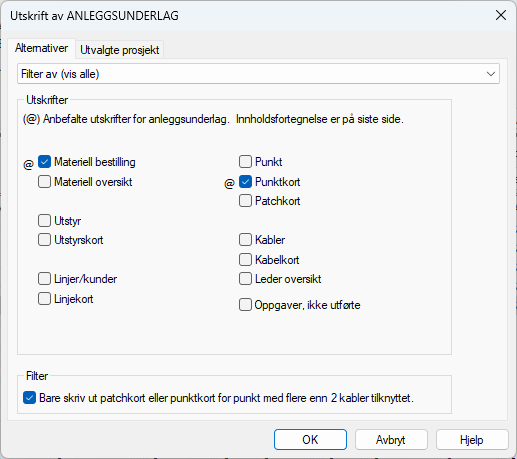Enable Leder oversikt printout
The height and width of the screenshot is (459, 517).
coord(245,279)
